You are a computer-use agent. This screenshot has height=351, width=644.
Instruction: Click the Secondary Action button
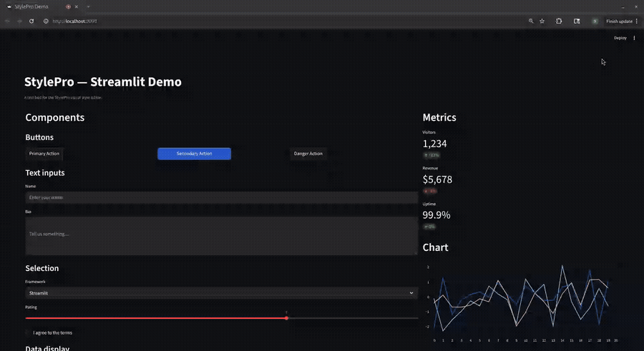coord(194,154)
